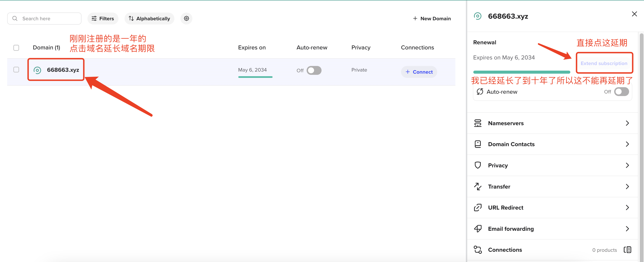Viewport: 644px width, 262px height.
Task: Click the Connect button for 668663.xyz
Action: (x=419, y=72)
